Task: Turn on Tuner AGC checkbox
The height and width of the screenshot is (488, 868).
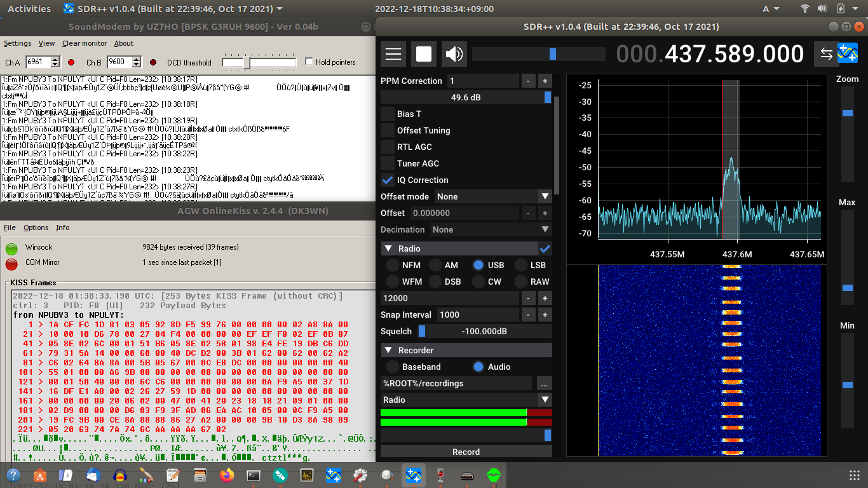Action: point(388,163)
